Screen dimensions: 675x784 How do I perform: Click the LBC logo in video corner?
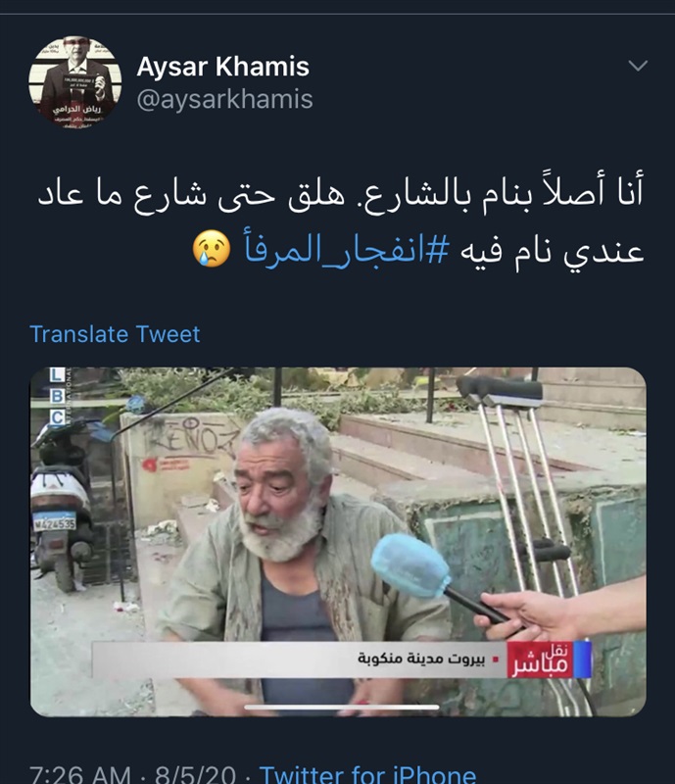coord(57,396)
